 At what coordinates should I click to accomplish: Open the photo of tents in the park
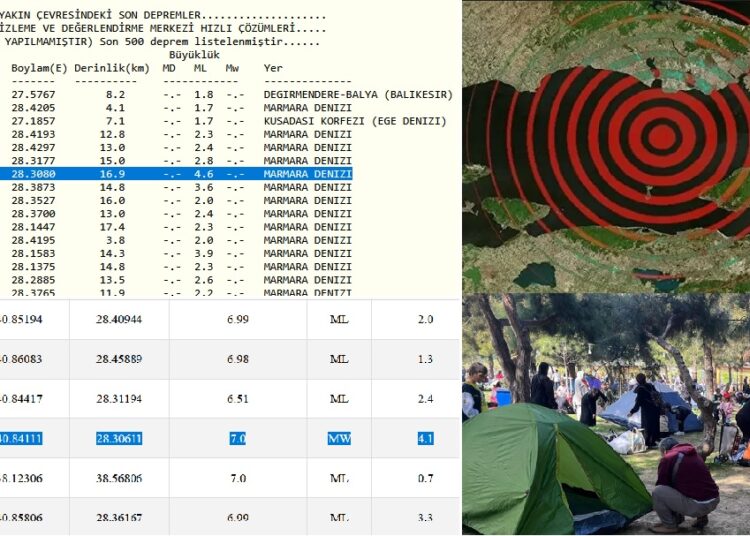pyautogui.click(x=606, y=414)
